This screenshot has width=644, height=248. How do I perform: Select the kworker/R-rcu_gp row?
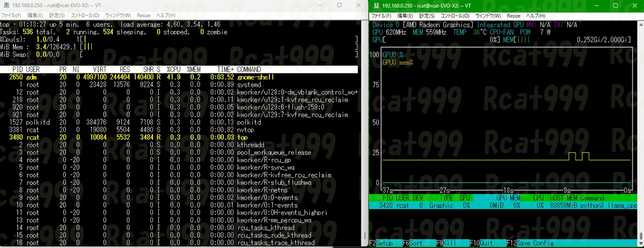(179, 160)
